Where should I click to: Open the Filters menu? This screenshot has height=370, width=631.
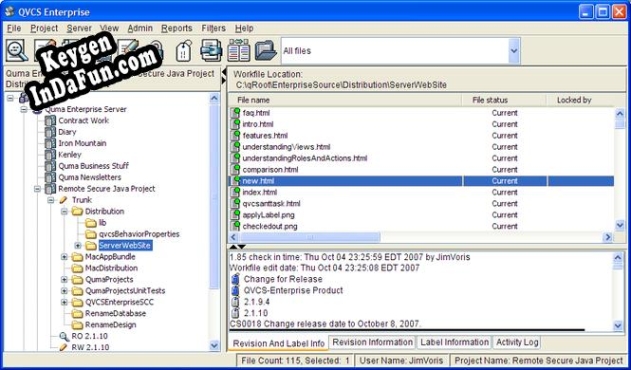tap(213, 28)
